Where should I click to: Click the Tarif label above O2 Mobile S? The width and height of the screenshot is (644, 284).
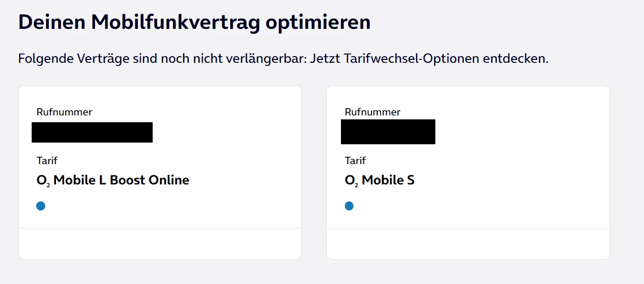(355, 161)
